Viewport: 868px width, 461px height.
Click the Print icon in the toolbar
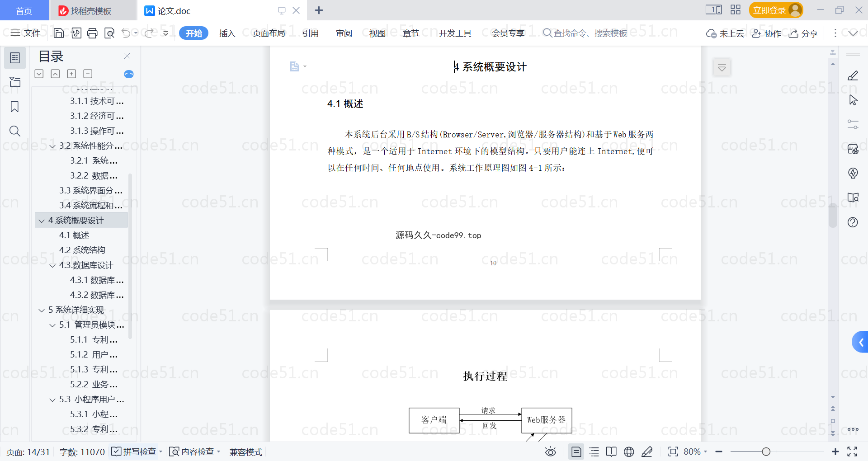coord(92,33)
